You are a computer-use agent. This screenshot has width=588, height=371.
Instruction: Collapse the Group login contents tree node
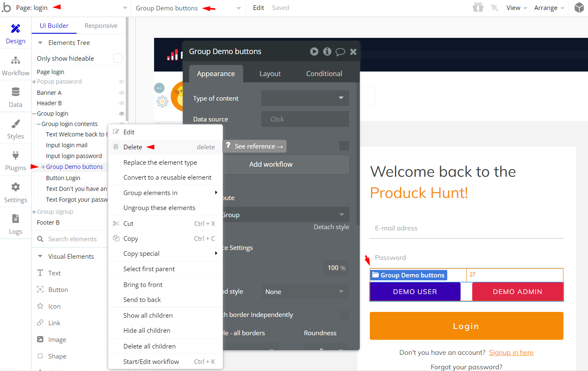tap(39, 124)
